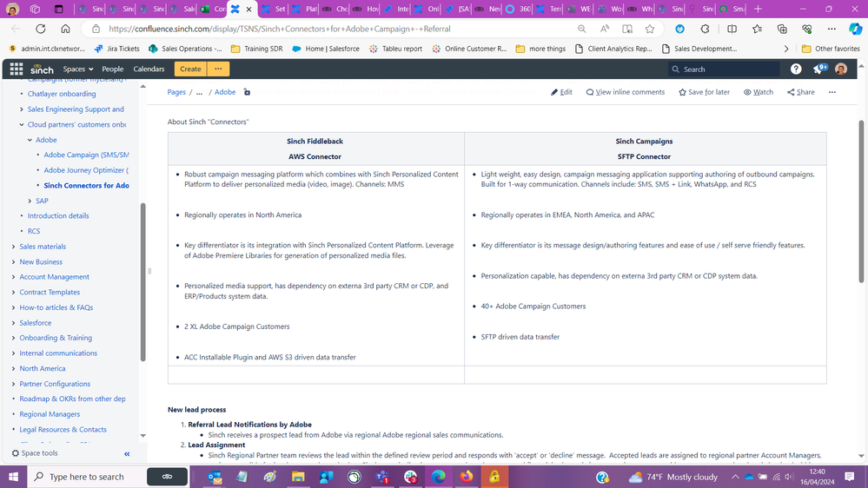
Task: Open the user profile avatar menu
Action: click(x=841, y=69)
